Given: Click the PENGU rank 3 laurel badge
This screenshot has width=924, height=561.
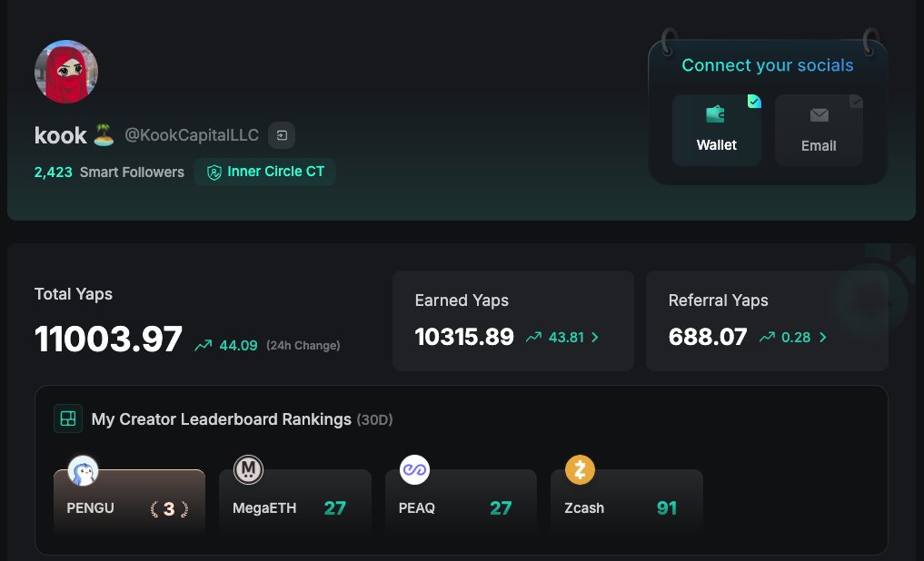Looking at the screenshot, I should [169, 508].
